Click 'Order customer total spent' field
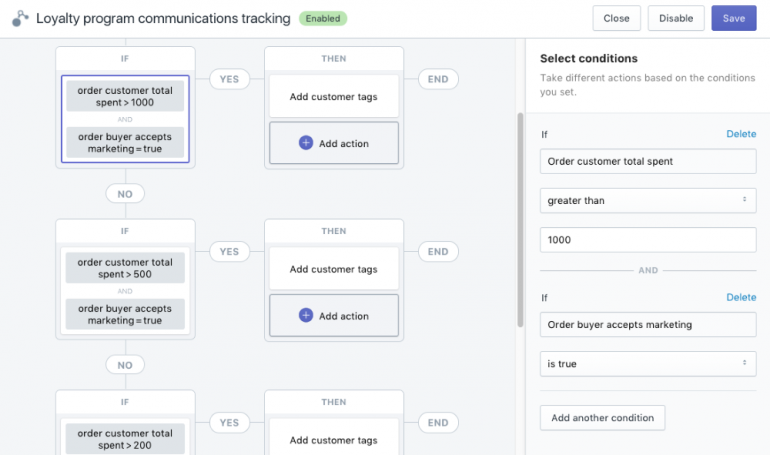This screenshot has height=455, width=770. click(x=648, y=161)
